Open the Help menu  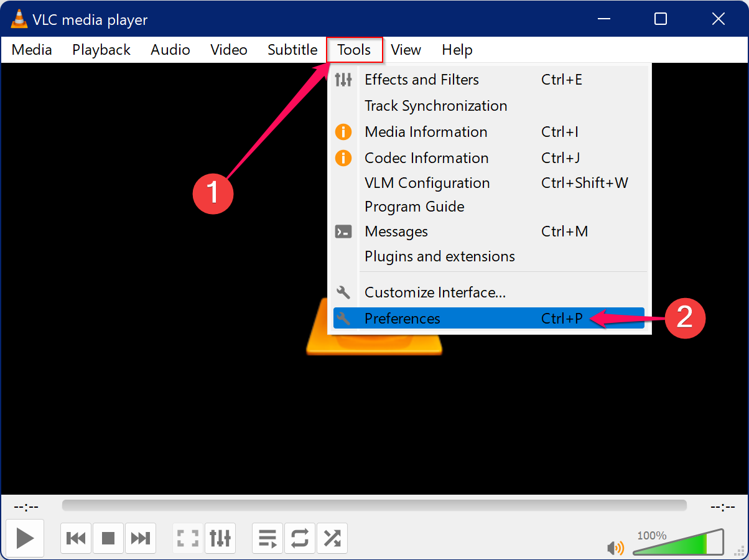tap(457, 50)
